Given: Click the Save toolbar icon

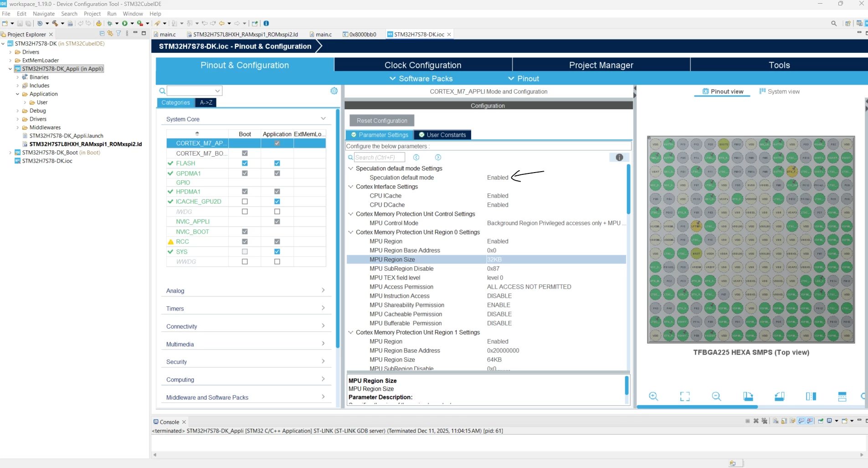Looking at the screenshot, I should (20, 23).
